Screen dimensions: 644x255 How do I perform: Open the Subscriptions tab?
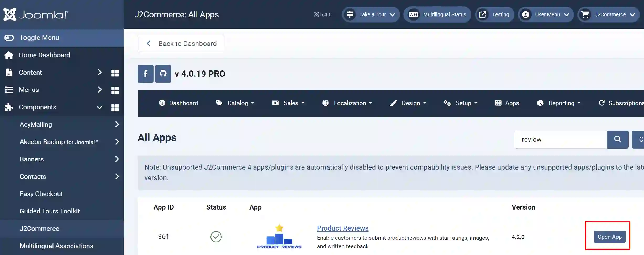click(x=621, y=103)
